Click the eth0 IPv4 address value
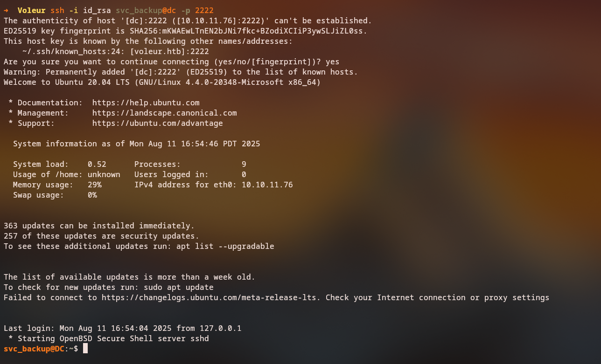601x364 pixels. pos(267,185)
